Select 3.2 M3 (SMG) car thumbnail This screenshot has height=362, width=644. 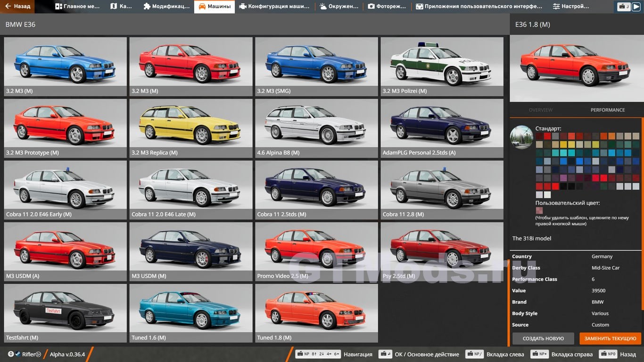click(316, 66)
